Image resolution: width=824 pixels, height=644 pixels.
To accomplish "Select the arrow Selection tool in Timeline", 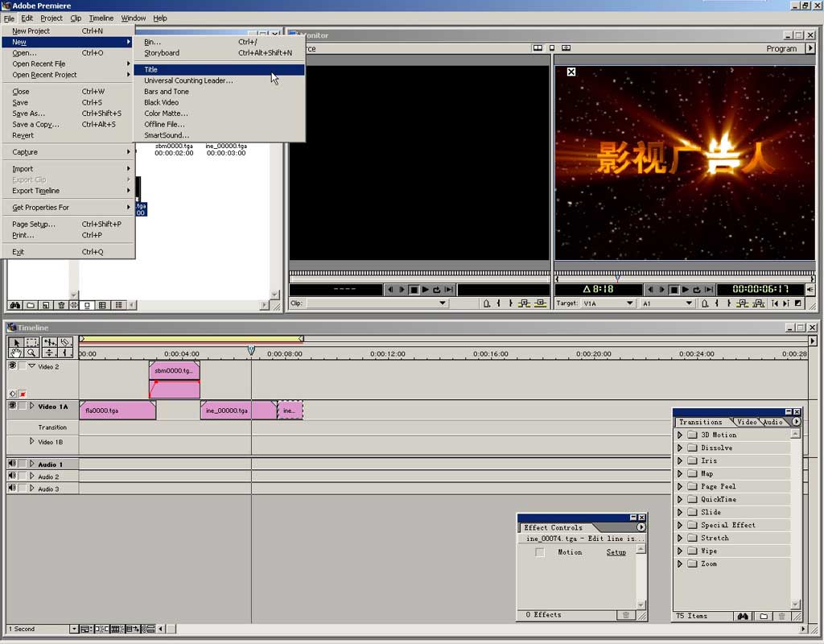I will tap(15, 342).
